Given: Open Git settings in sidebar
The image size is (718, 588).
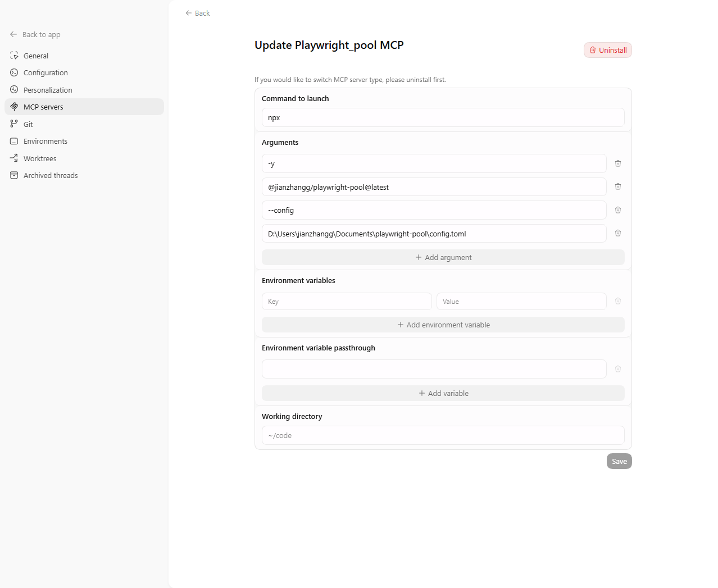Looking at the screenshot, I should pos(28,124).
